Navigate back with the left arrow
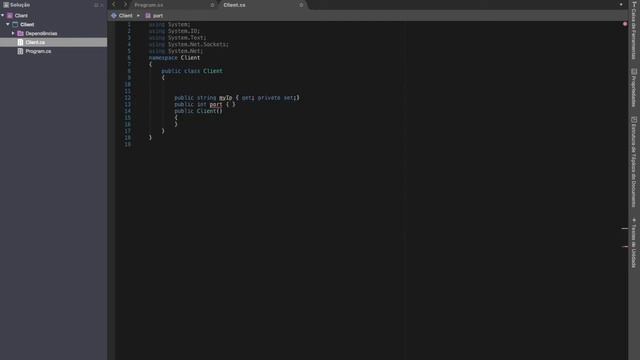 pyautogui.click(x=114, y=4)
